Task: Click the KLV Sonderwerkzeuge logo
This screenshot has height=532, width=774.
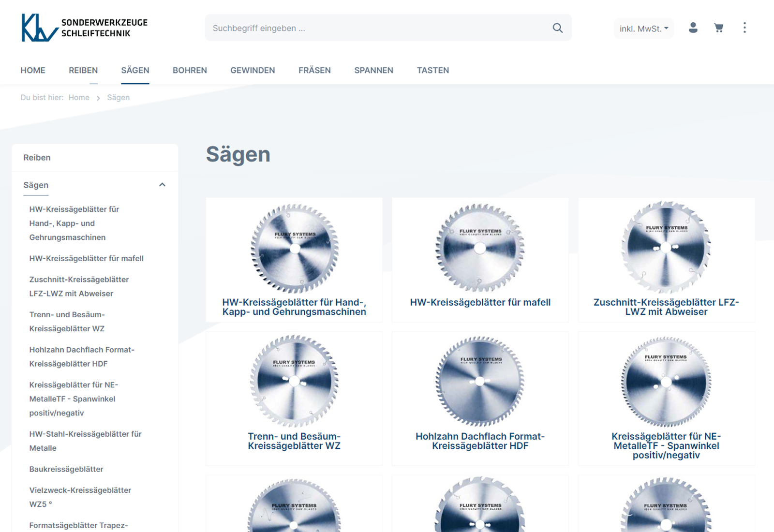Action: [84, 28]
